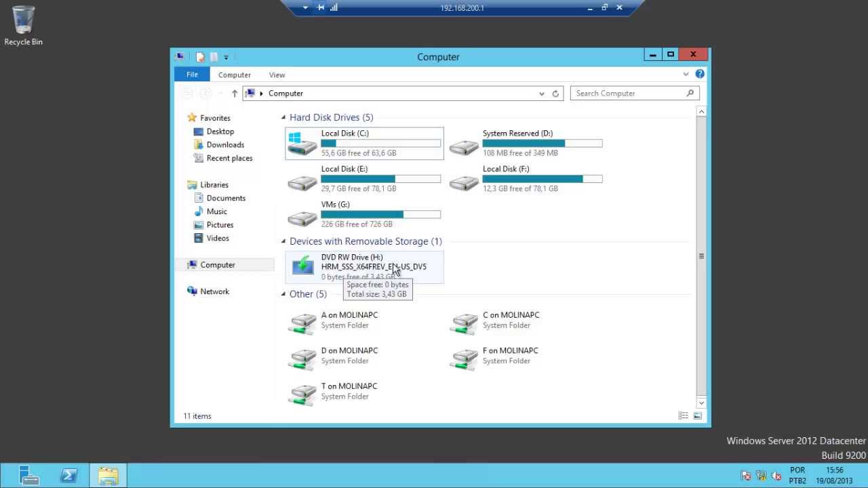Image resolution: width=868 pixels, height=488 pixels.
Task: Click the taskbar clock 15:56
Action: point(835,470)
